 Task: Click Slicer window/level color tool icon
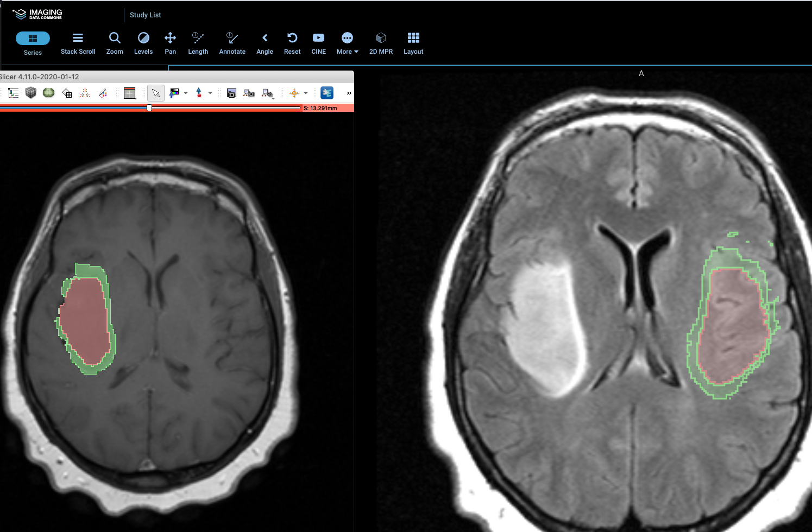click(x=174, y=93)
